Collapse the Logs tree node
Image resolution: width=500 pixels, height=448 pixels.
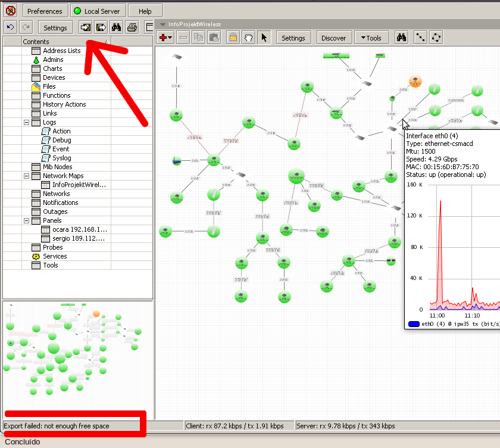pyautogui.click(x=26, y=122)
